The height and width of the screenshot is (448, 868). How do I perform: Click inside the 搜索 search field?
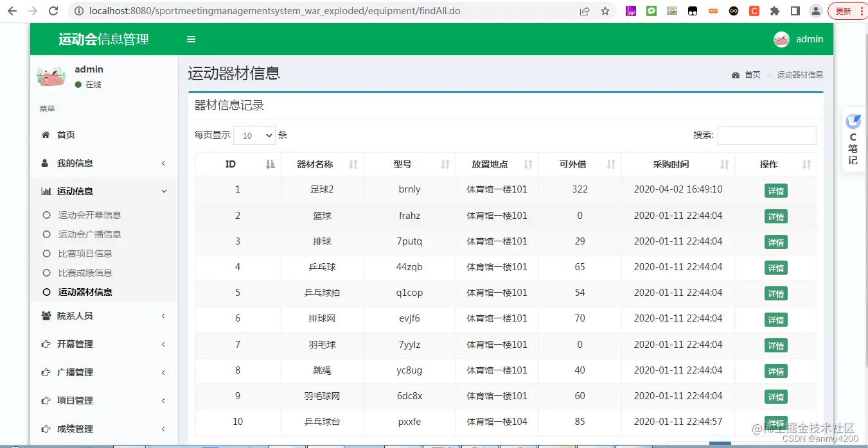tap(768, 135)
